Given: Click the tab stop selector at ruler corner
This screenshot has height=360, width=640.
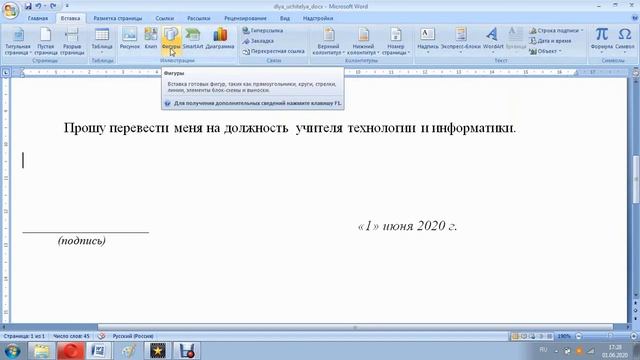Looking at the screenshot, I should tap(6, 73).
